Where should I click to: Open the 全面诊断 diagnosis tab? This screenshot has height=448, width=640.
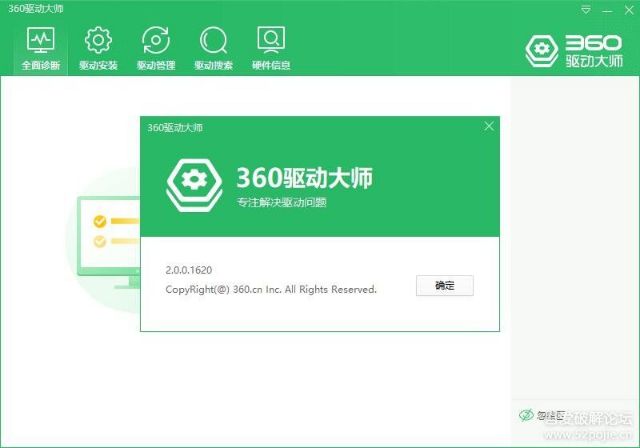coord(41,49)
